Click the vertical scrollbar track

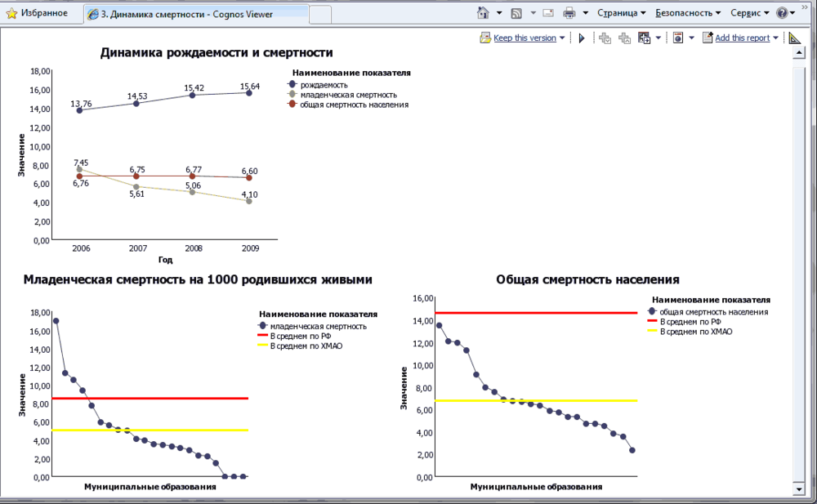coord(799,270)
